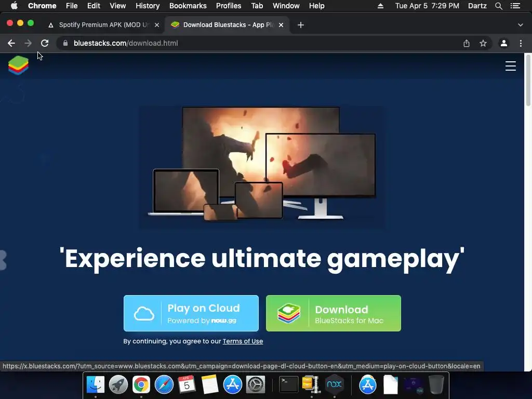Open the Trash in the dock
The height and width of the screenshot is (399, 532).
[436, 384]
